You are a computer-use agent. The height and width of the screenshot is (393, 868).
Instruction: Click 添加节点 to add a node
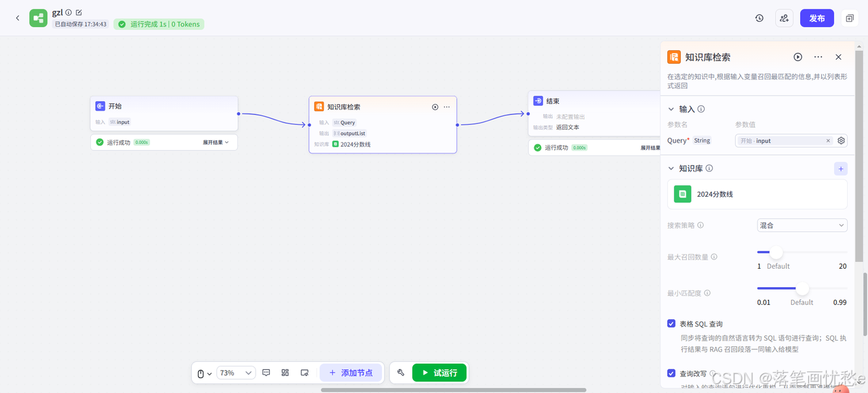click(x=351, y=373)
